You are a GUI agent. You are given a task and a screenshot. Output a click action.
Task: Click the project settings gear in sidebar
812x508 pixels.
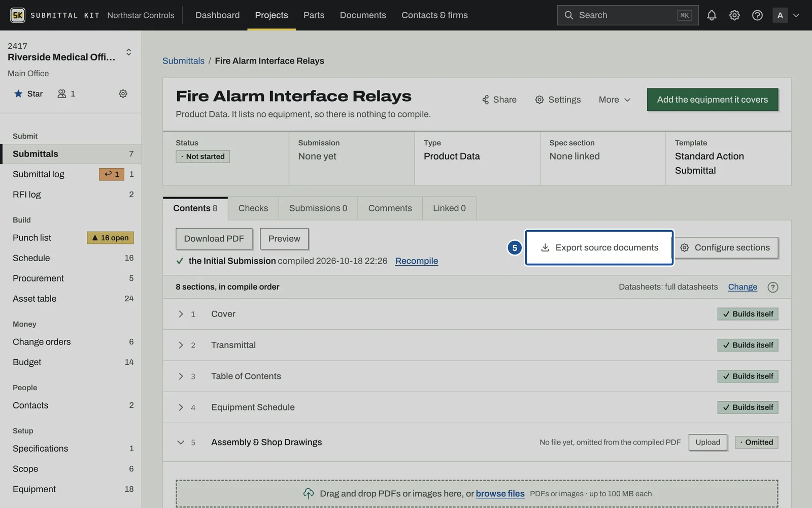(123, 93)
